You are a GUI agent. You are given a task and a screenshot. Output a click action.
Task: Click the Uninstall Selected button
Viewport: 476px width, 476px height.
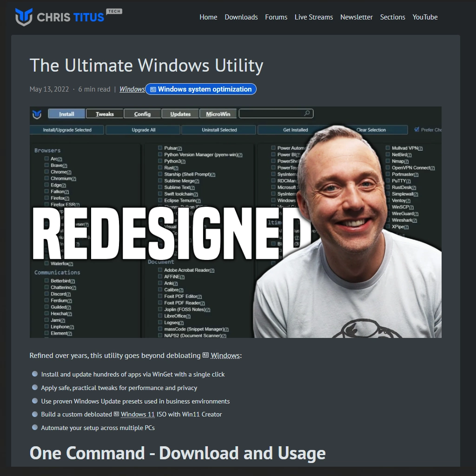[x=219, y=130]
